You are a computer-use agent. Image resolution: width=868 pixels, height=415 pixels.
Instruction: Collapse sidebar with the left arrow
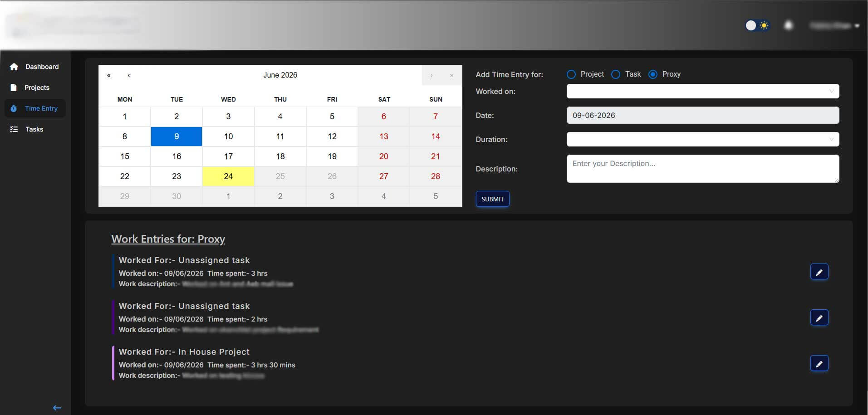click(57, 408)
